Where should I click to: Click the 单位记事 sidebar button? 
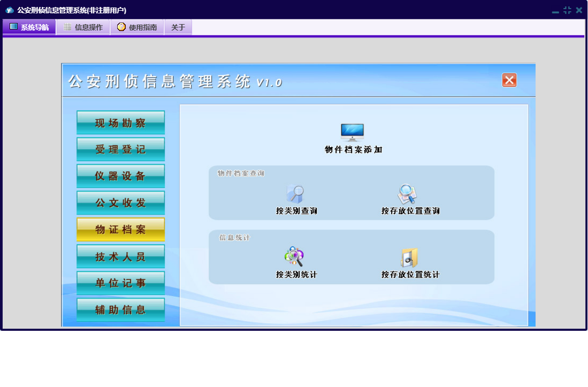coord(120,283)
